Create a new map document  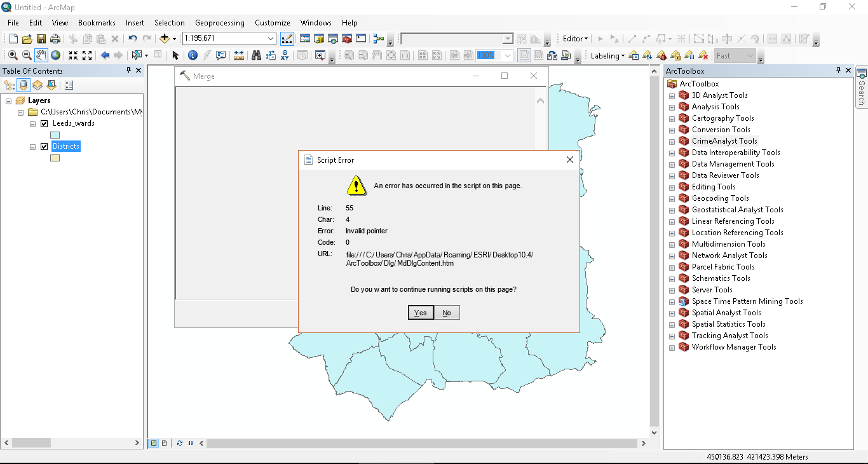click(x=13, y=39)
